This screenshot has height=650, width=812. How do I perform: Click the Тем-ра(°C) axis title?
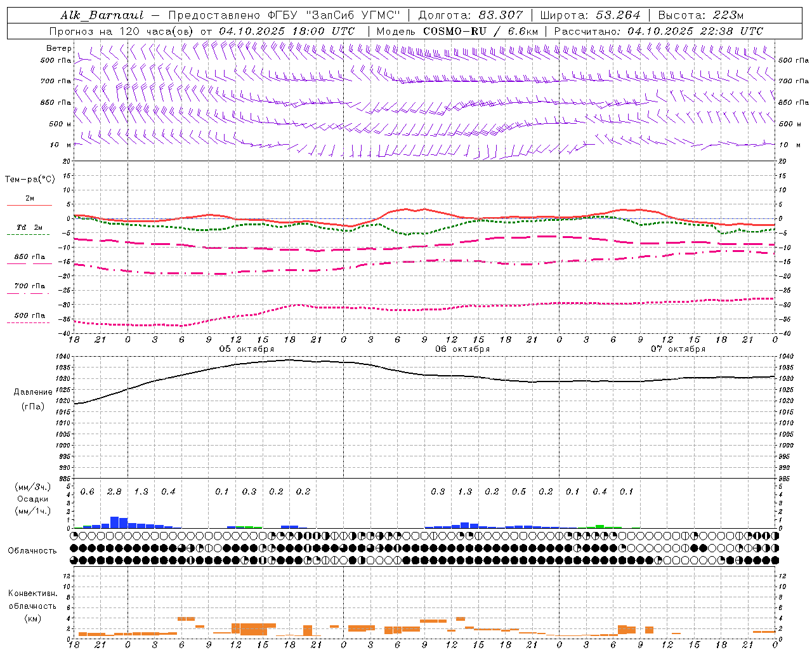(x=30, y=179)
